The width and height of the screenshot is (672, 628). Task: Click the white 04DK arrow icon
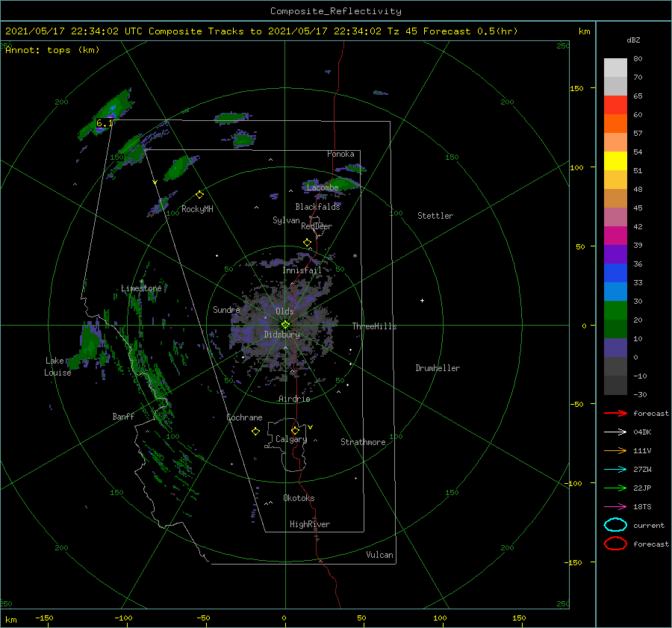(x=615, y=432)
